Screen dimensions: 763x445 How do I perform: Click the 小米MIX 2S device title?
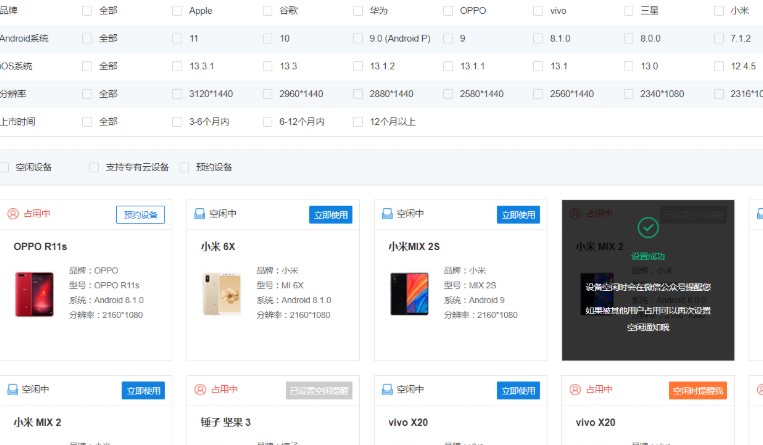(x=414, y=247)
